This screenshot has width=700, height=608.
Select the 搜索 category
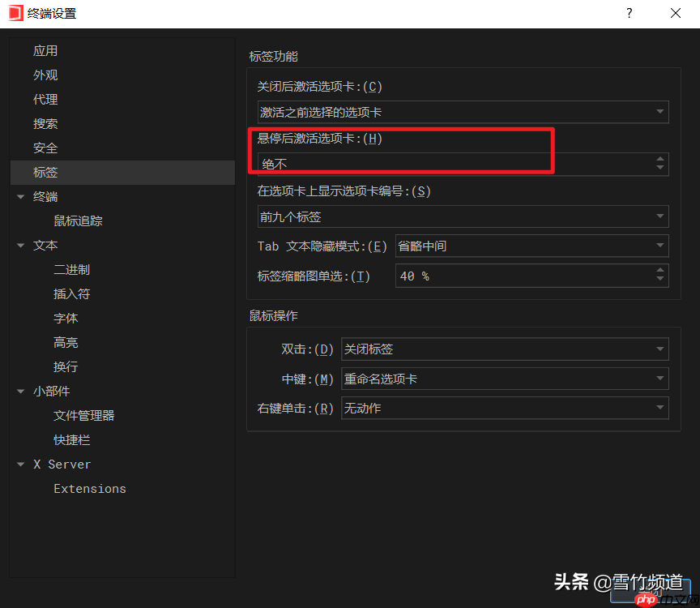tap(45, 124)
